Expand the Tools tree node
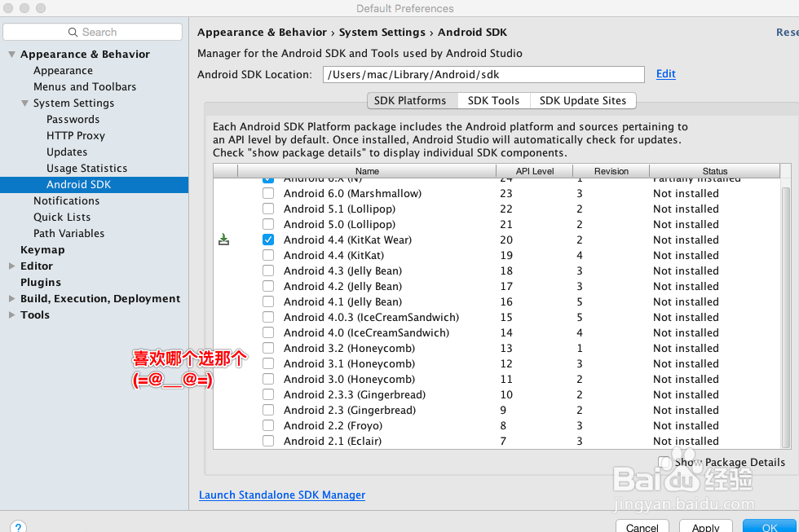This screenshot has width=799, height=532. tap(11, 314)
